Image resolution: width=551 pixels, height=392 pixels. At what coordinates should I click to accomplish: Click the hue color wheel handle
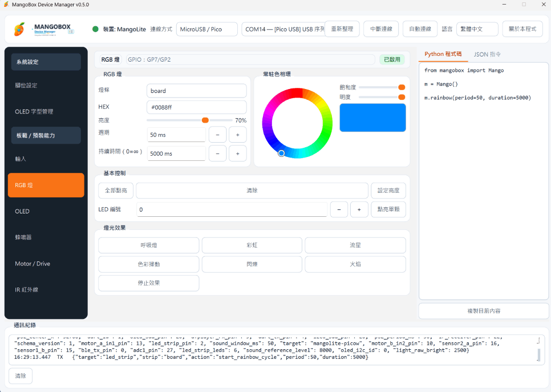click(281, 153)
